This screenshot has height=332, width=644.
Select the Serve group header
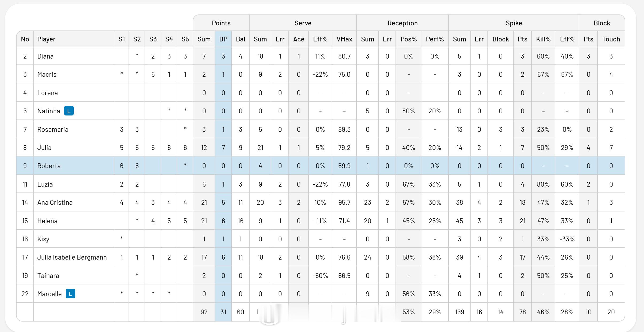tap(303, 23)
